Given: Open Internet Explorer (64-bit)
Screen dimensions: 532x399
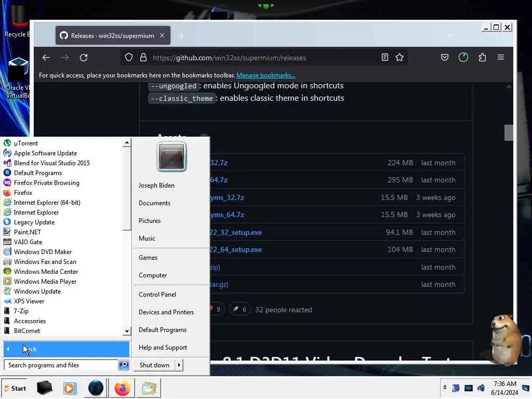Looking at the screenshot, I should (x=47, y=202).
